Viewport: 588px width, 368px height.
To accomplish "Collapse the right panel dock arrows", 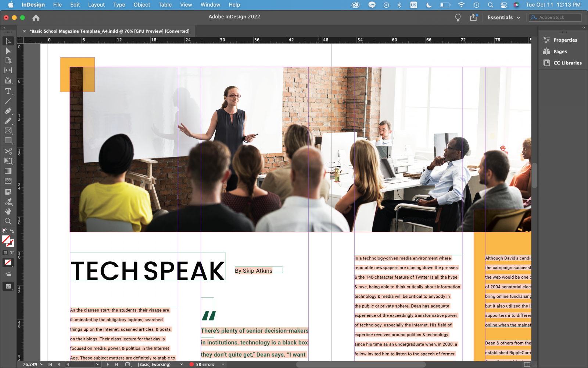I will [584, 28].
